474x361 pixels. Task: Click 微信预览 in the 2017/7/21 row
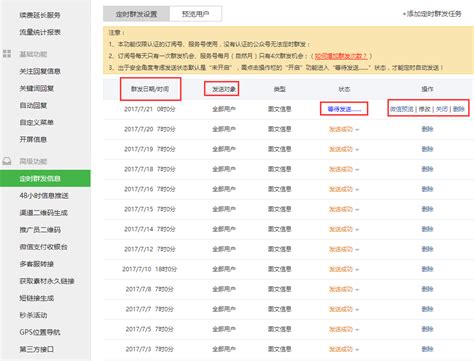[x=402, y=109]
